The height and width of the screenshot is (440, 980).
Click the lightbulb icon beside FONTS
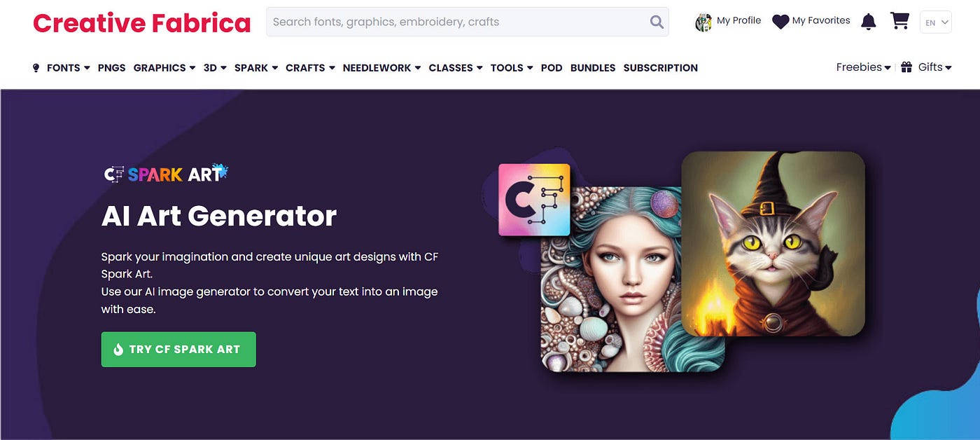[36, 68]
